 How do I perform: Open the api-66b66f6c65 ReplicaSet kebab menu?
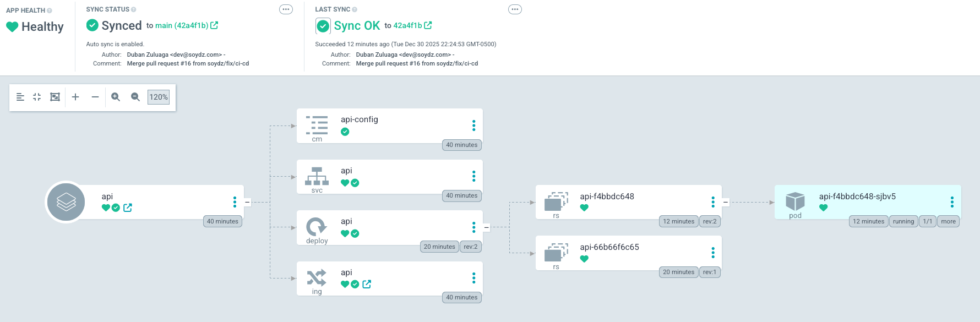coord(713,253)
